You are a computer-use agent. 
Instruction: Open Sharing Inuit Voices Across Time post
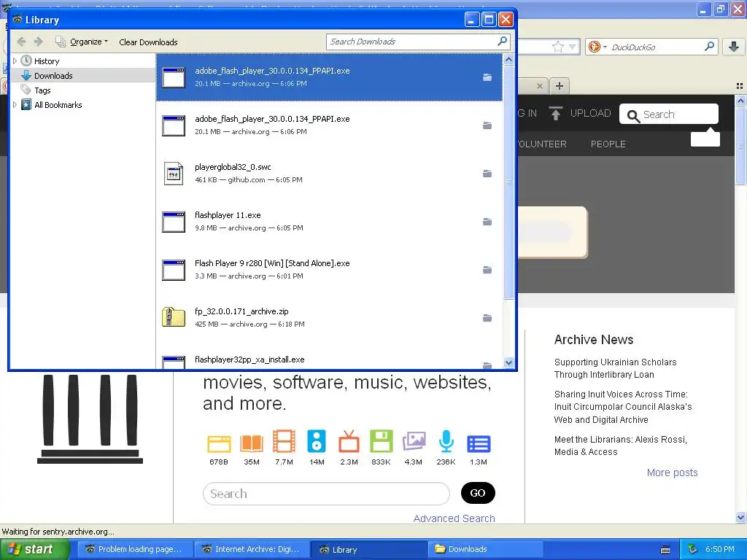coord(623,407)
